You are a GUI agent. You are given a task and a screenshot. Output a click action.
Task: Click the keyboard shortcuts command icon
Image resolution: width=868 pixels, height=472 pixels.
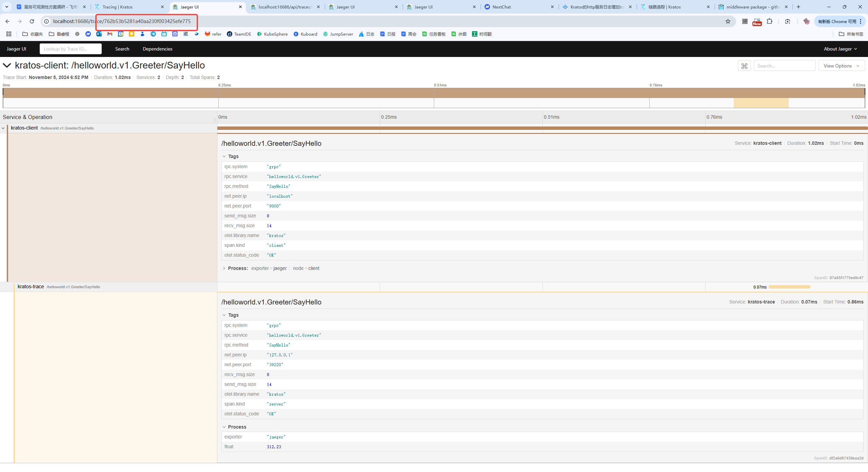click(744, 66)
